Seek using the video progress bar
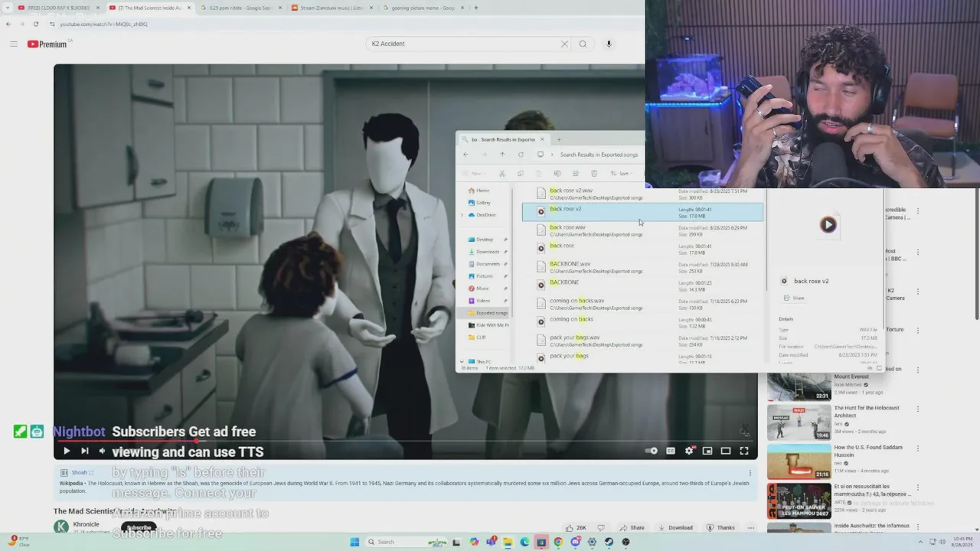This screenshot has height=551, width=980. pyautogui.click(x=406, y=441)
